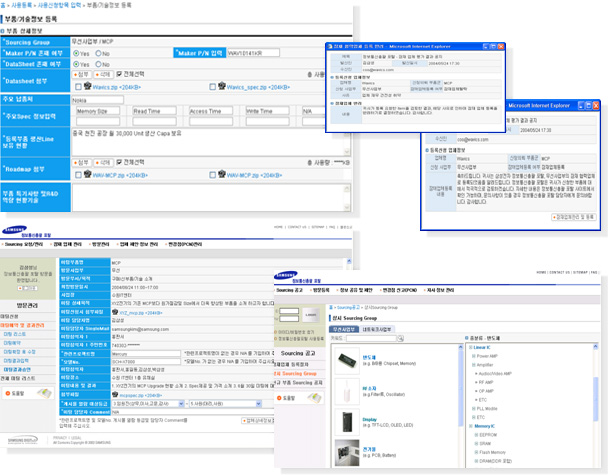Toggle select-all checkbox in Roadmap attachment row
Viewport: 608px width, 475px height.
coord(119,162)
